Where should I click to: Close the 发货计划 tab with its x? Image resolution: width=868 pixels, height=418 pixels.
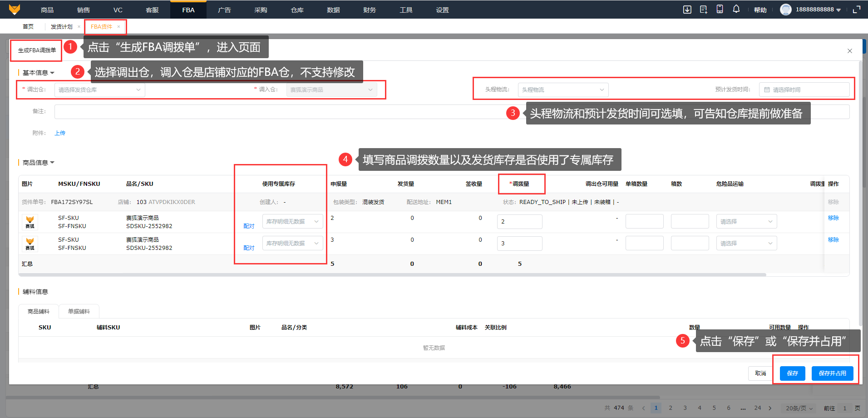pyautogui.click(x=79, y=27)
